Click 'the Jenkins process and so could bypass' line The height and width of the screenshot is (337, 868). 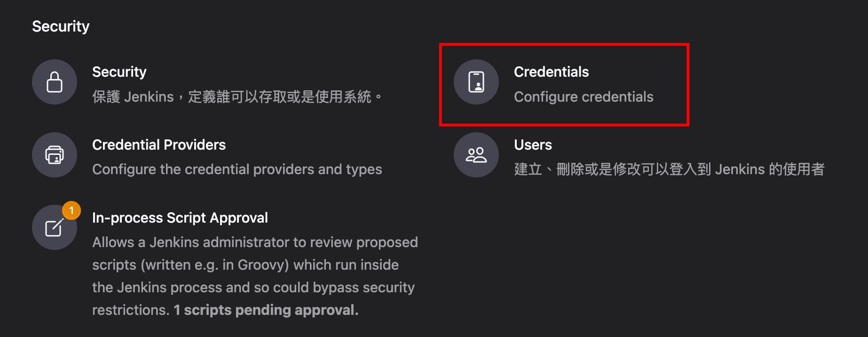tap(226, 287)
